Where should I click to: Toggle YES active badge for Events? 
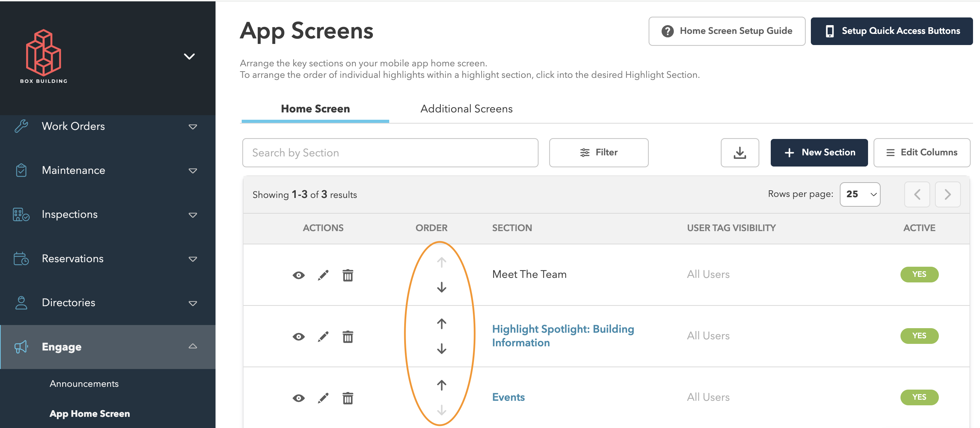pyautogui.click(x=919, y=398)
